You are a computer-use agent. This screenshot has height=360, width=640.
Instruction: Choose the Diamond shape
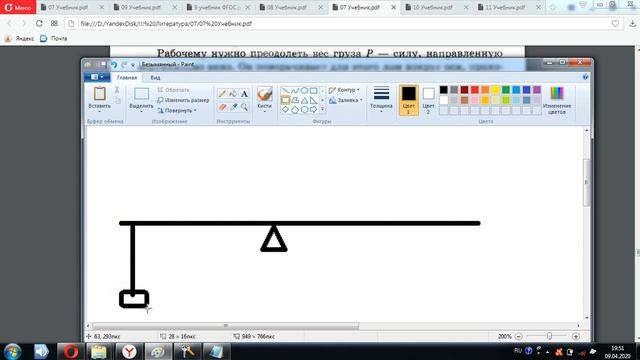[285, 109]
